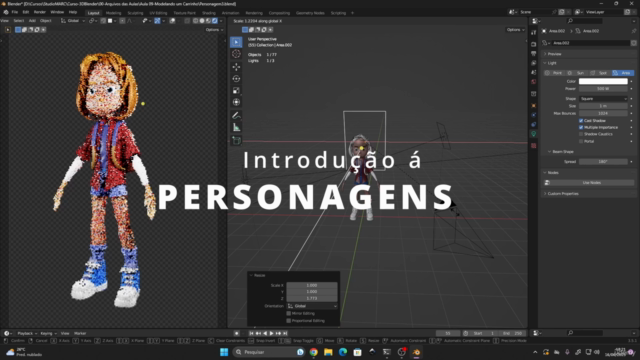Switch to rendered viewport shading sphere
The width and height of the screenshot is (640, 360).
tap(215, 21)
